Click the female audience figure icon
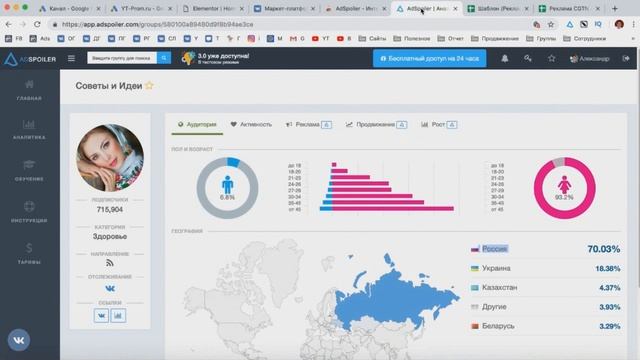This screenshot has height=360, width=640. 564,185
